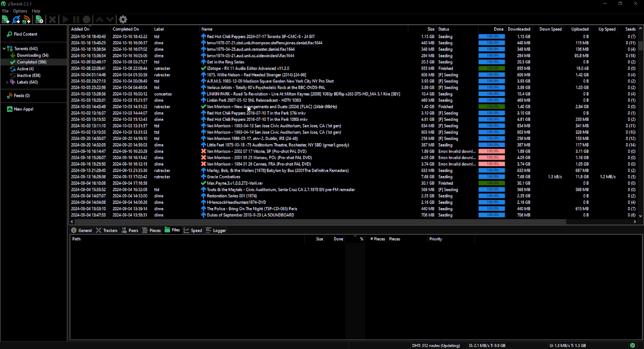Switch to the General tab

pos(82,231)
